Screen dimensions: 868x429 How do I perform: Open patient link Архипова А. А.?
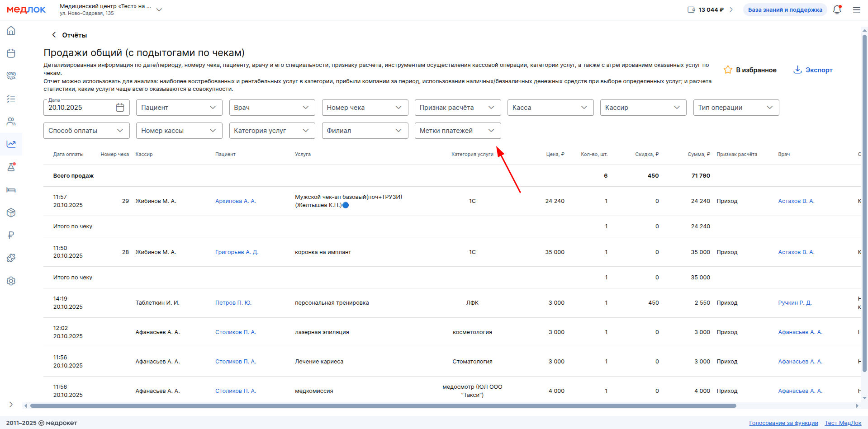coord(235,201)
